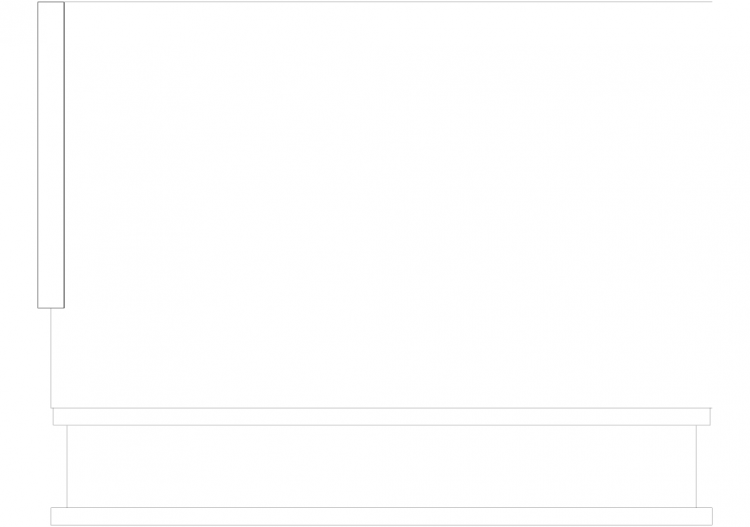750x527 pixels.
Task: Click the top edge of the tall vertical rectangle
Action: (x=51, y=2)
